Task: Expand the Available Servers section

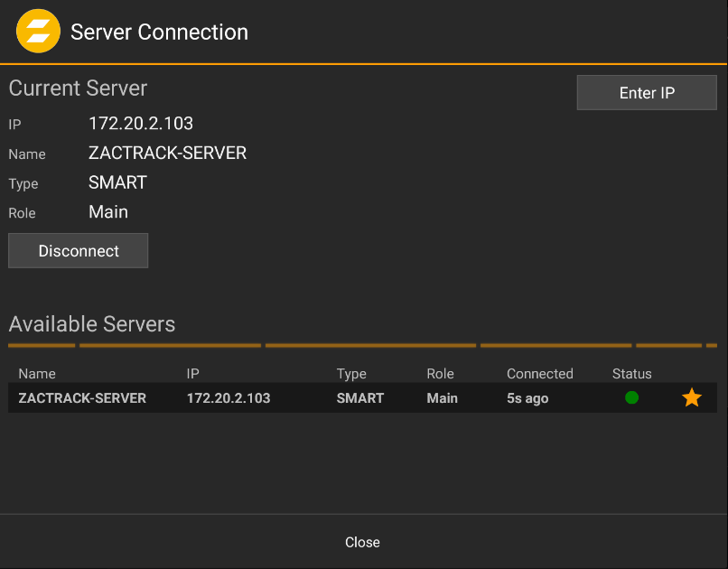Action: [x=91, y=324]
